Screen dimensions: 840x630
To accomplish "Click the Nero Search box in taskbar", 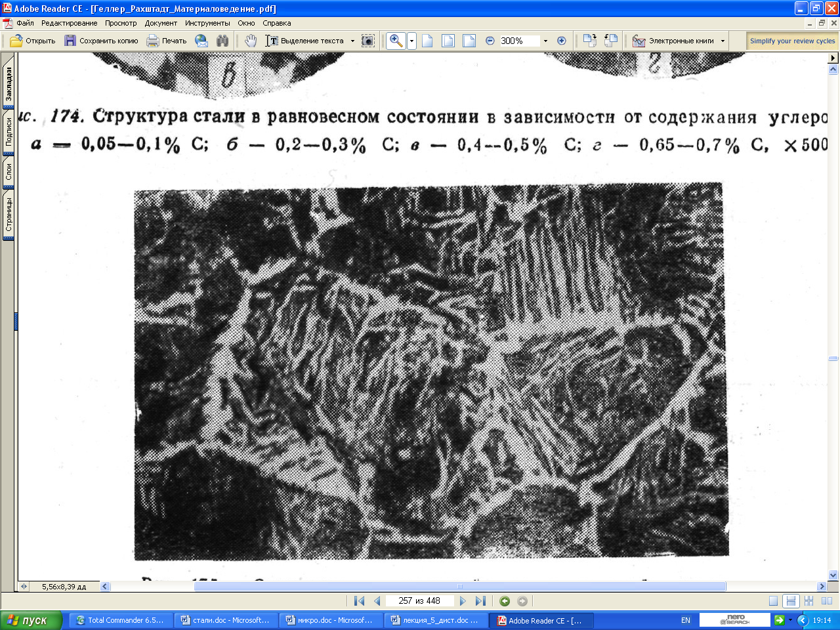I will click(734, 620).
